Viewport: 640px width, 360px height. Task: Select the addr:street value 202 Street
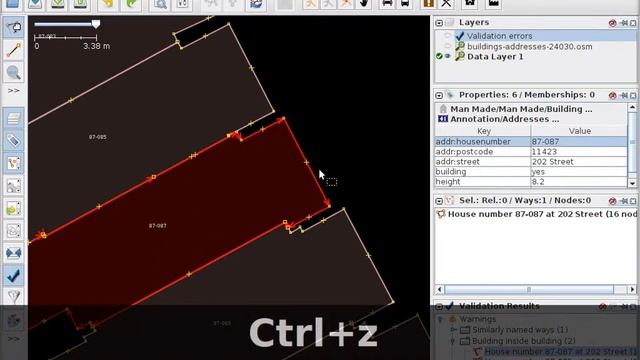[x=579, y=162]
